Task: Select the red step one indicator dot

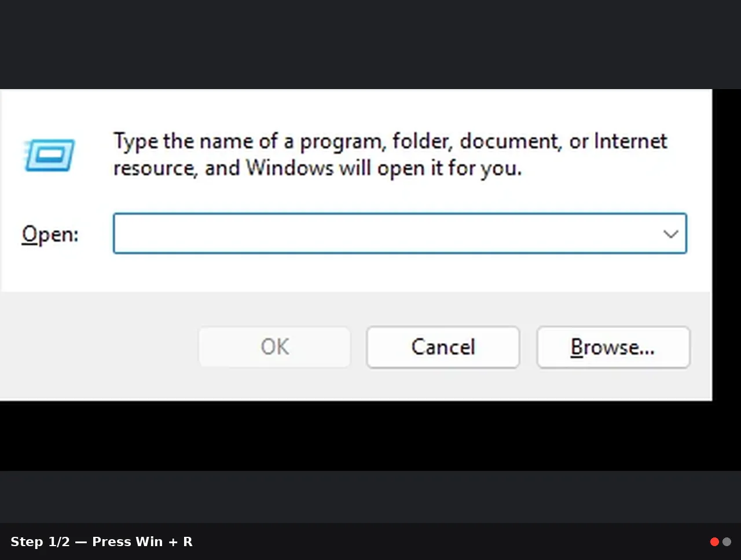Action: (x=714, y=542)
